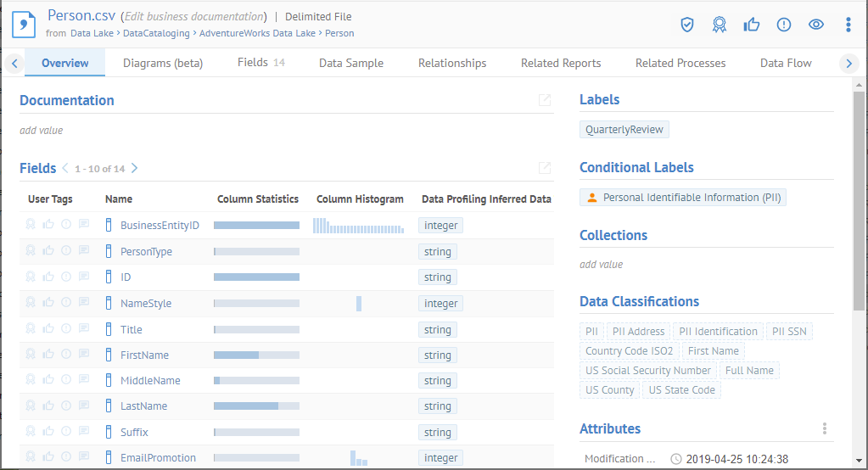868x470 pixels.
Task: Click the comment icon on the BusinessEntityID row
Action: pyautogui.click(x=84, y=225)
